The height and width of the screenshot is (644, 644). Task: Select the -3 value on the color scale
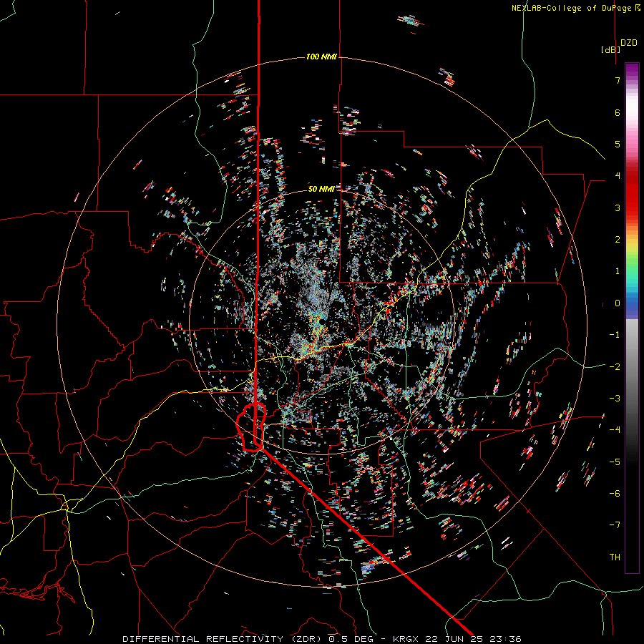click(x=615, y=399)
